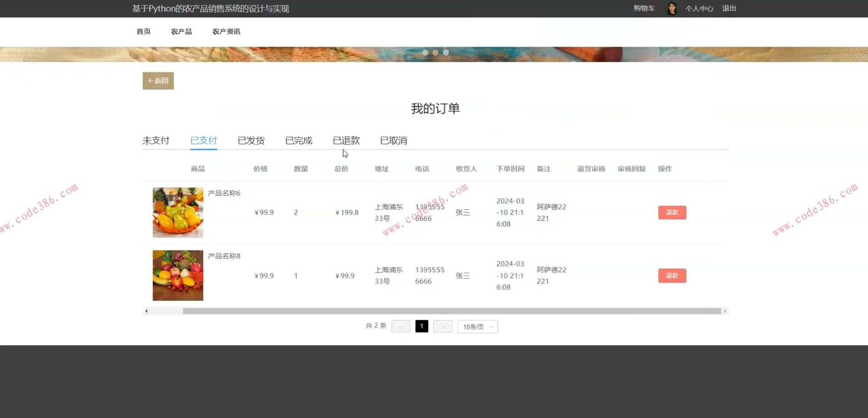Viewport: 868px width, 418px height.
Task: Select the 已取消 order tab
Action: pyautogui.click(x=393, y=140)
